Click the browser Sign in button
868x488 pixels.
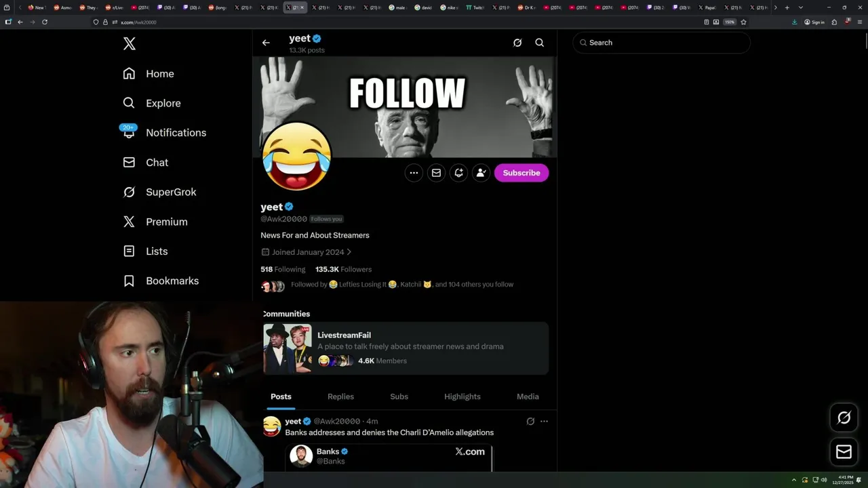point(814,22)
